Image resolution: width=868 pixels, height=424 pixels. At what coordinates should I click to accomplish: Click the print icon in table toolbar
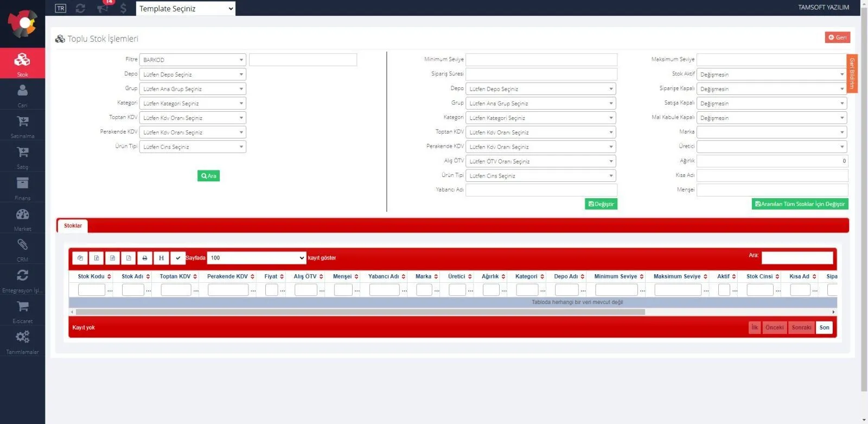tap(145, 258)
